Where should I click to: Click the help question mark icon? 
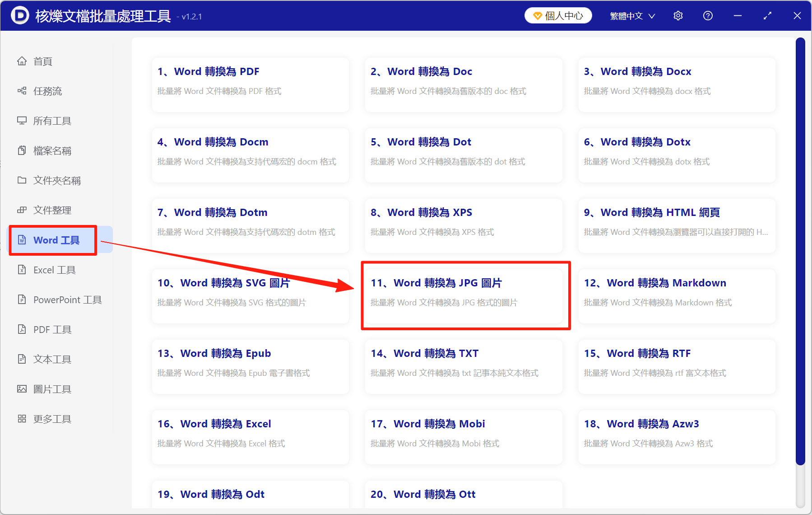708,15
